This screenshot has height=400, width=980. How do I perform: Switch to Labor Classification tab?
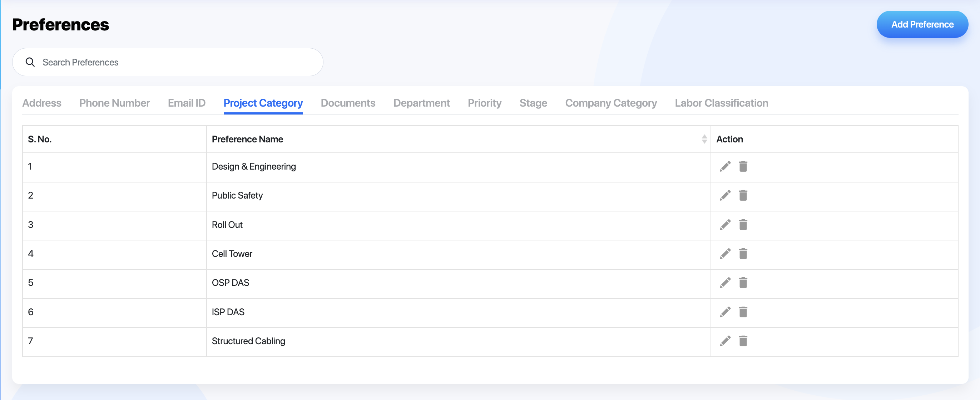click(x=722, y=103)
